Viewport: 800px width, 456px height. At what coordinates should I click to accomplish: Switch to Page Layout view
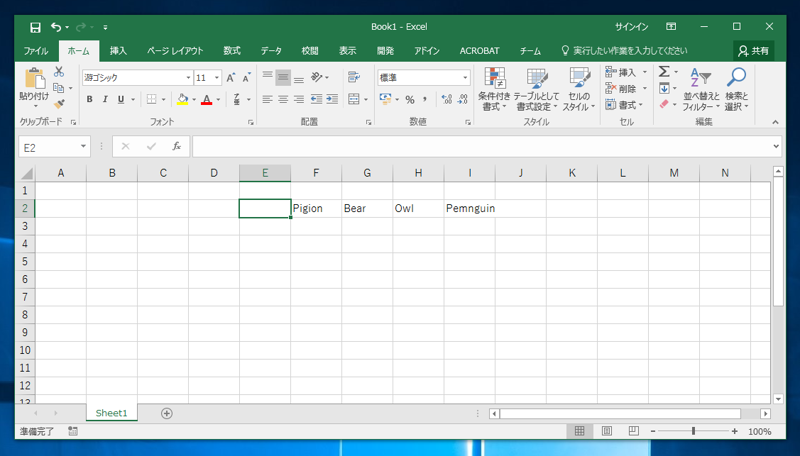(607, 432)
